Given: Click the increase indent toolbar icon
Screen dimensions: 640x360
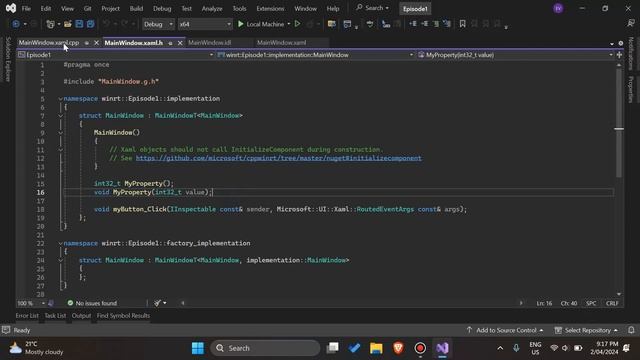Looking at the screenshot, I should (424, 24).
